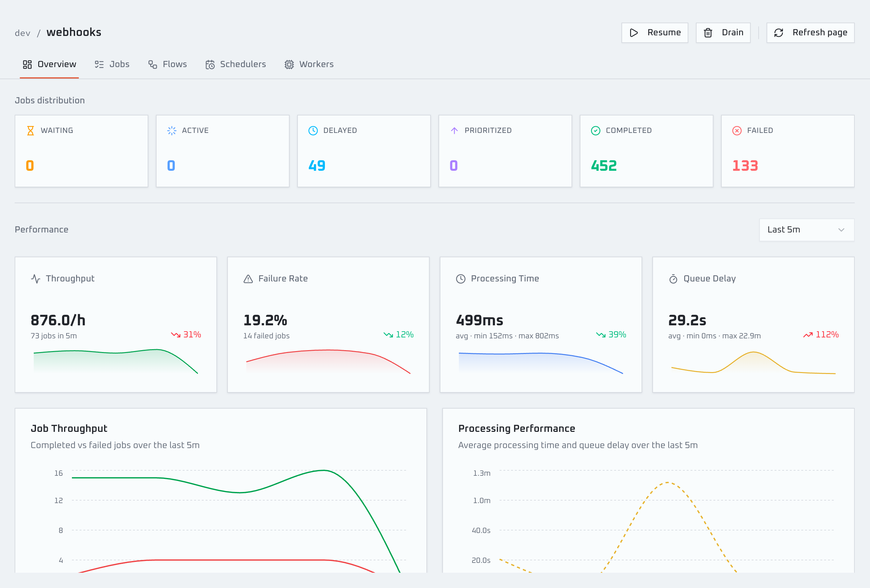This screenshot has height=588, width=870.
Task: Click the 499ms processing time value
Action: coord(480,320)
